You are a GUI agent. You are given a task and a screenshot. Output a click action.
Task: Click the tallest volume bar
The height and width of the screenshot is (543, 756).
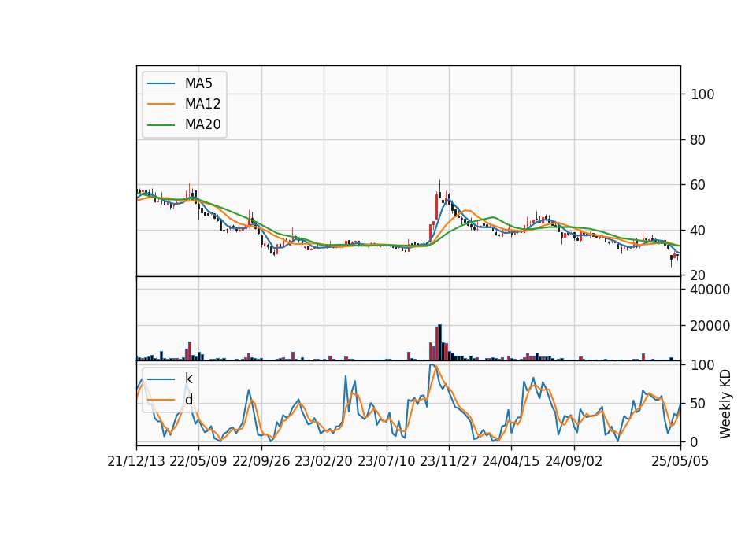coord(439,342)
